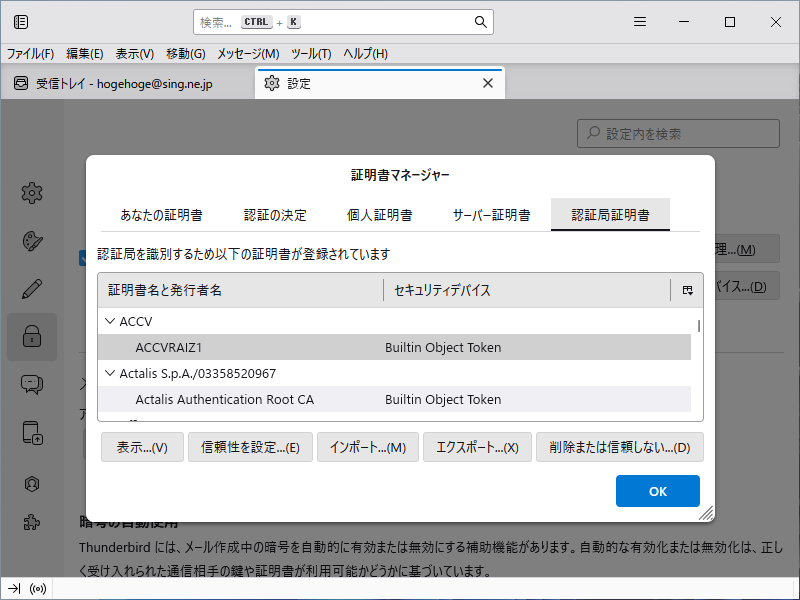This screenshot has width=800, height=600.
Task: Open the 移動(G) menu
Action: tap(186, 54)
